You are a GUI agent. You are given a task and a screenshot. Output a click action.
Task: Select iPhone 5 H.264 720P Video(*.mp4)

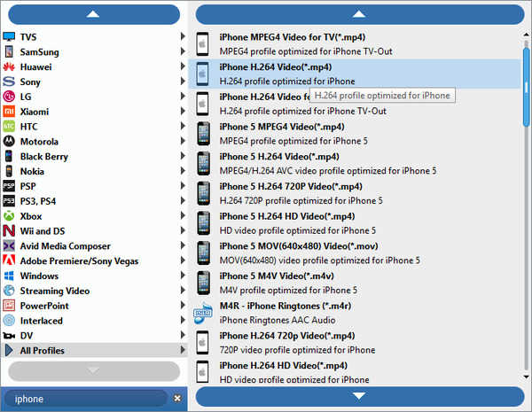(x=355, y=193)
